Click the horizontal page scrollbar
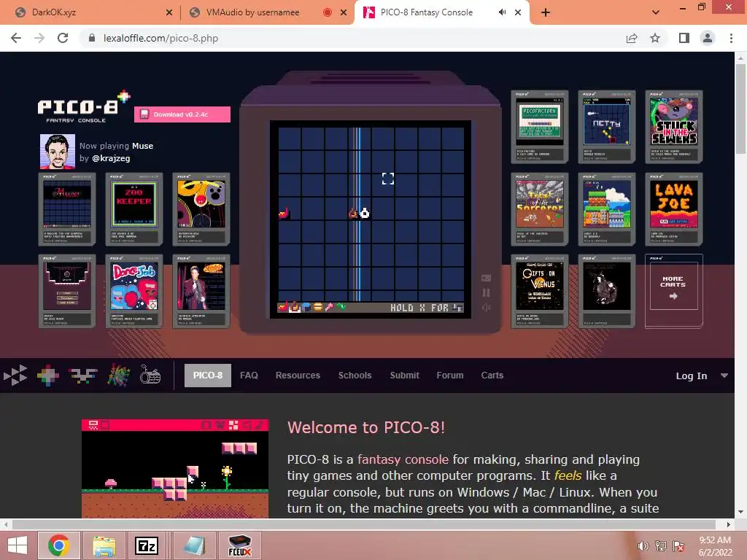Screen dimensions: 747x560 [x=364, y=524]
